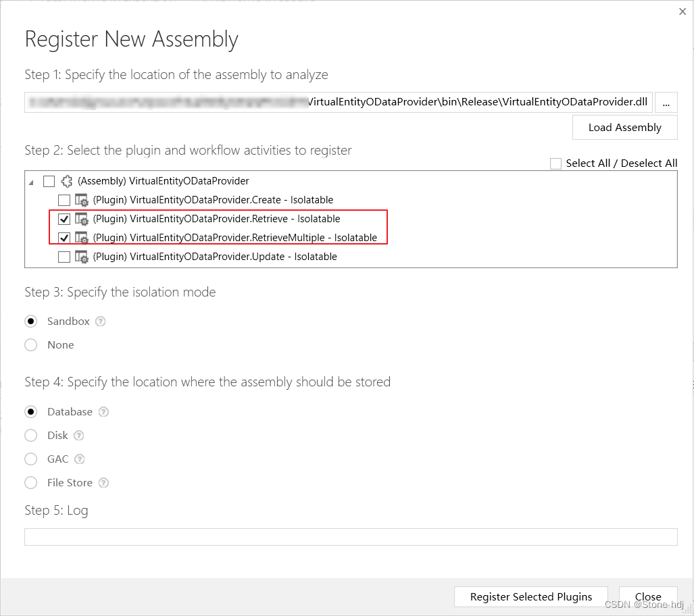This screenshot has width=694, height=616.
Task: Check the Select All / Deselect All checkbox
Action: click(555, 163)
